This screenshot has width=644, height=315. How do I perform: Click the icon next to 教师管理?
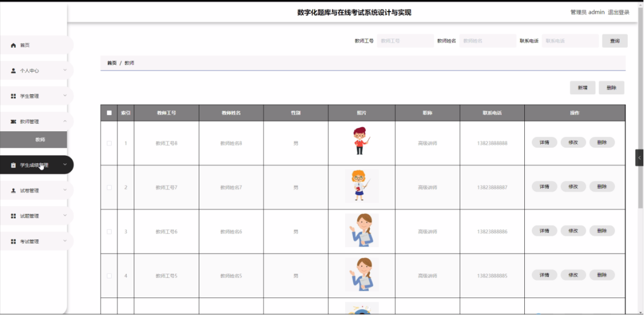(x=13, y=121)
